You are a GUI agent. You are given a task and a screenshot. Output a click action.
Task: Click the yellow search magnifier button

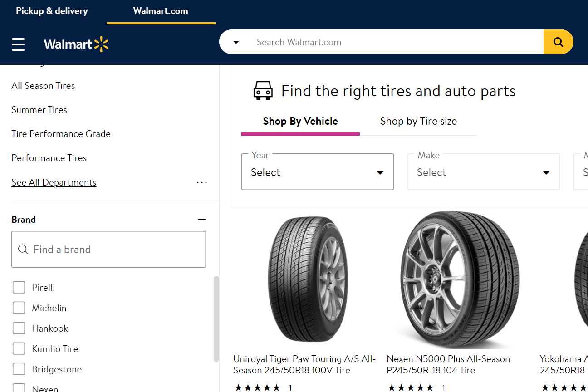point(558,42)
